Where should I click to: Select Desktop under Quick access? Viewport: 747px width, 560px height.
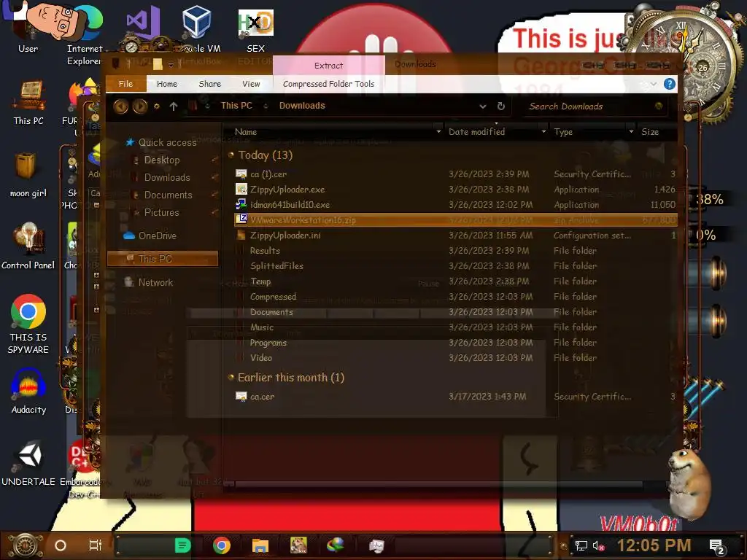(x=162, y=160)
